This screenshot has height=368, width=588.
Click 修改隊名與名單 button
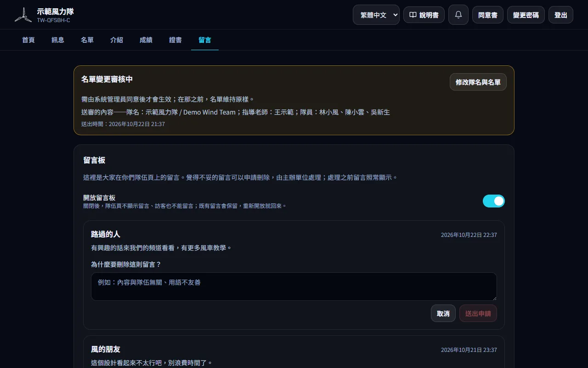click(x=478, y=82)
